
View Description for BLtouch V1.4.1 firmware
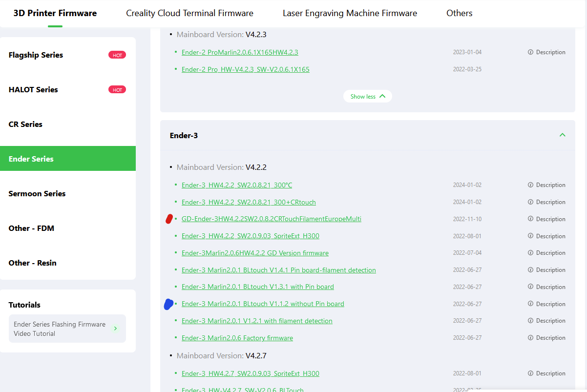[546, 270]
